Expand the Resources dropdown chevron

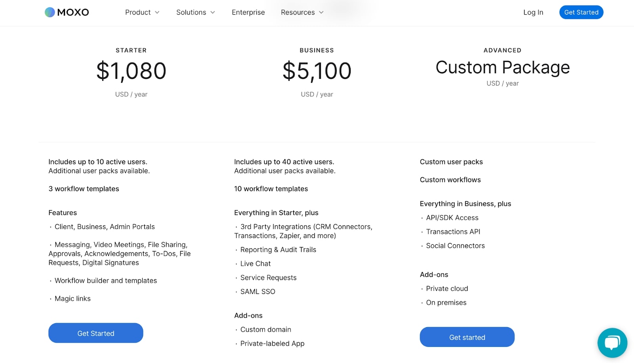(321, 12)
